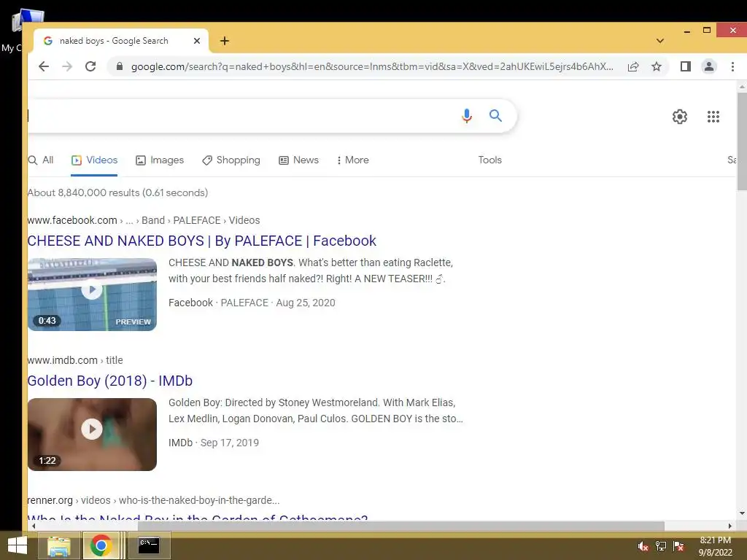
Task: Click the scroll right arrow
Action: pyautogui.click(x=729, y=526)
